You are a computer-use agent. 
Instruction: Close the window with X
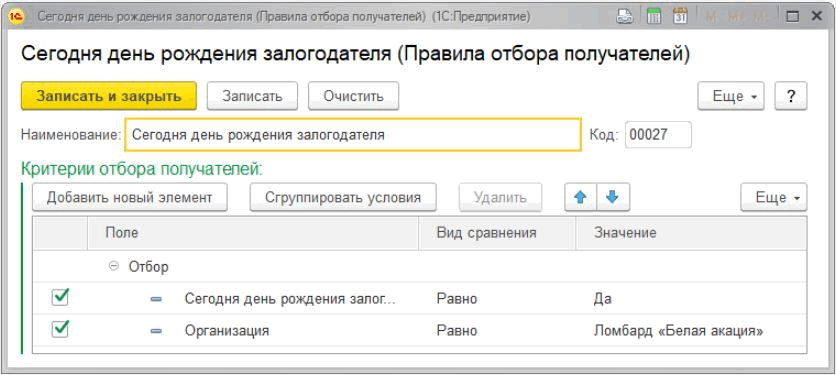point(817,17)
